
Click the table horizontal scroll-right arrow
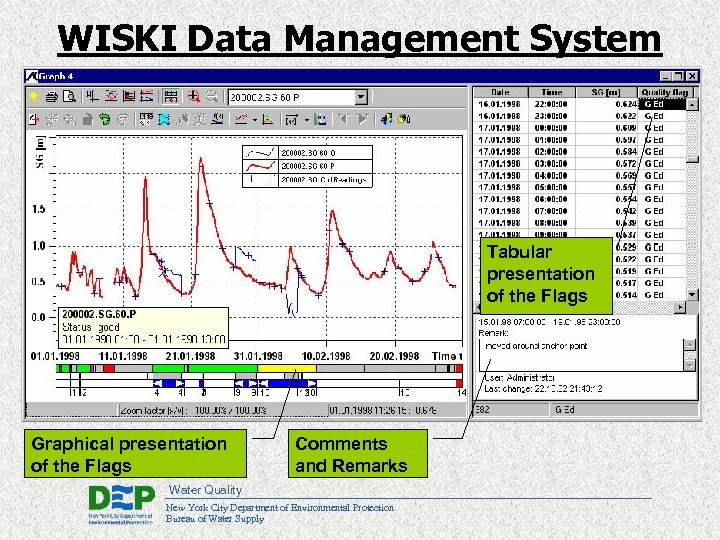pos(680,307)
